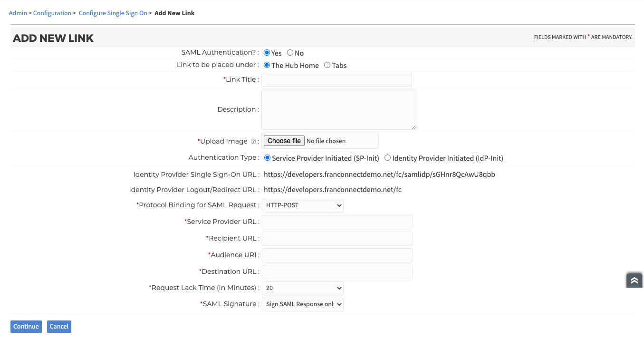Image resolution: width=644 pixels, height=349 pixels.
Task: Choose The Hub Home placement option
Action: pyautogui.click(x=267, y=65)
